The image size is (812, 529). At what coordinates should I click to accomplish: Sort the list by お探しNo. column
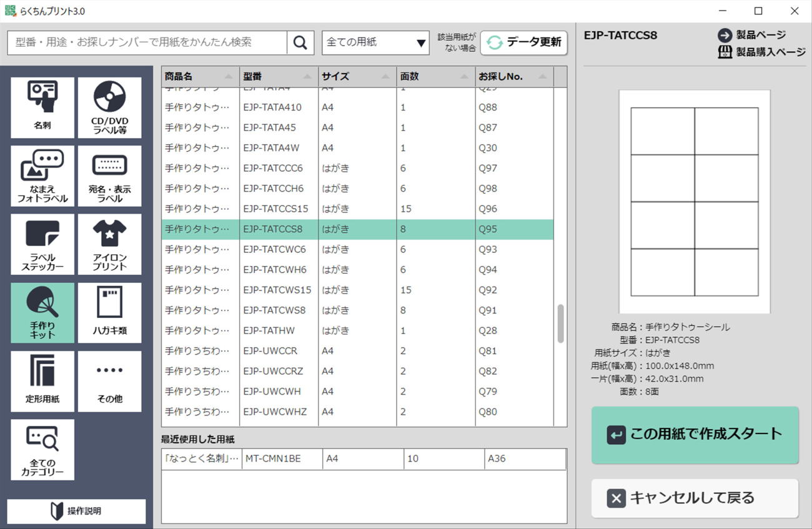pos(513,77)
